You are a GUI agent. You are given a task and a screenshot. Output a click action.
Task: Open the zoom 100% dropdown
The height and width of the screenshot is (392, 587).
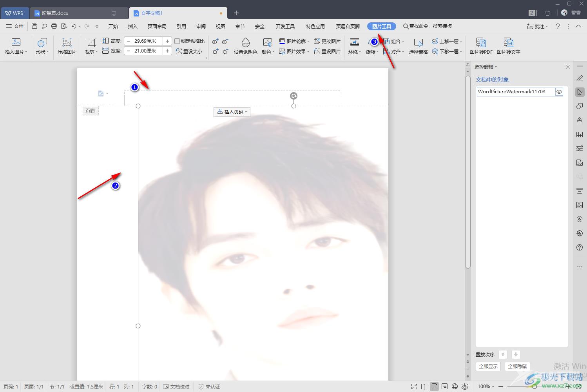[486, 387]
